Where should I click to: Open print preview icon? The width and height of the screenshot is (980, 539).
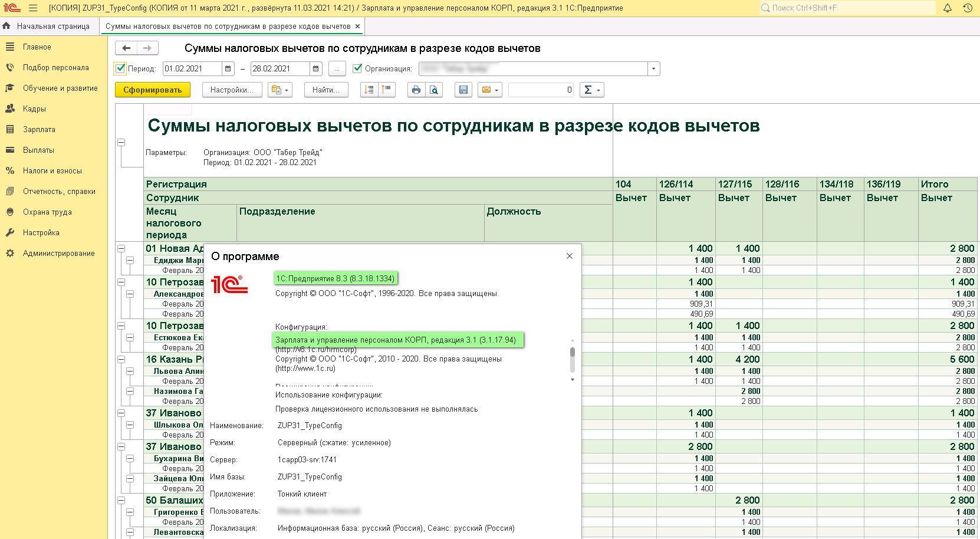pyautogui.click(x=434, y=90)
